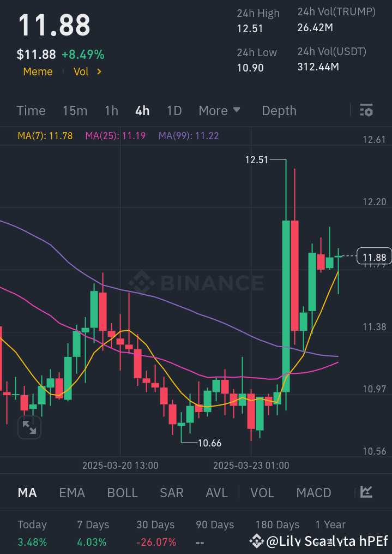Click the MA(7) value label
Image resolution: width=392 pixels, height=554 pixels.
pos(45,136)
